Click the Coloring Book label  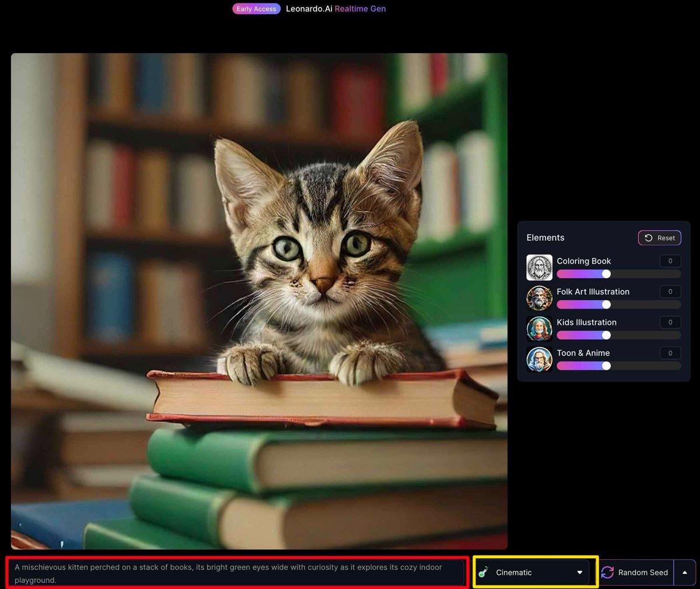tap(584, 261)
